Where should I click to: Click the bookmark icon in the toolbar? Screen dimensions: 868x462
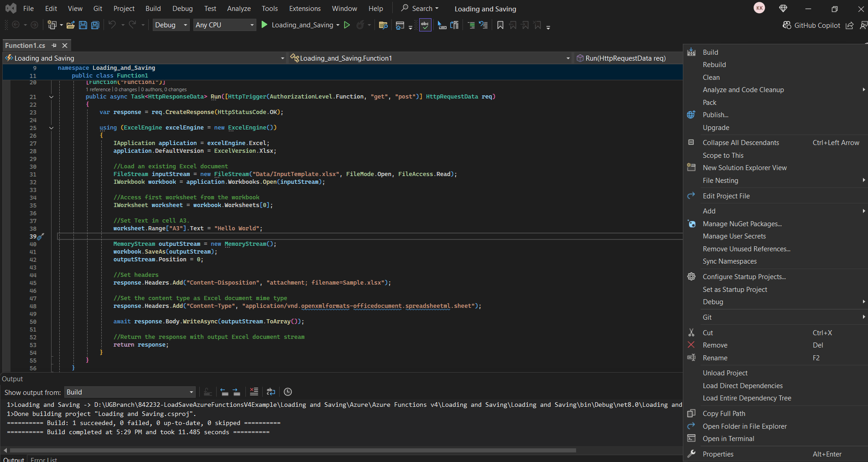(x=500, y=25)
